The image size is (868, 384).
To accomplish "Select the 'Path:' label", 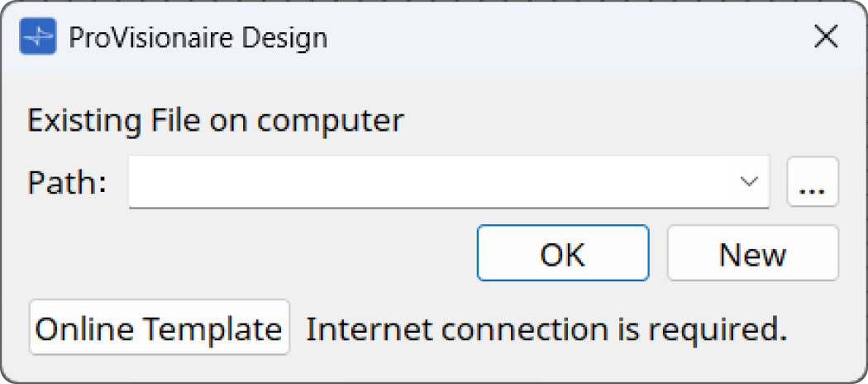I will [67, 182].
